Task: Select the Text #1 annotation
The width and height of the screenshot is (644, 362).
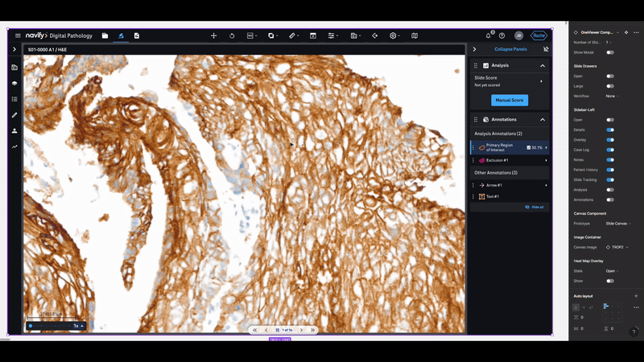Action: click(510, 196)
